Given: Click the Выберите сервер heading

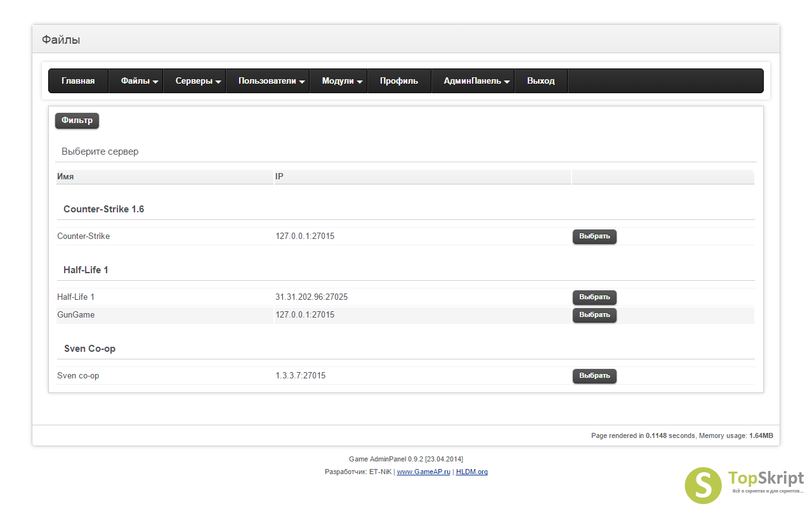Looking at the screenshot, I should [100, 152].
